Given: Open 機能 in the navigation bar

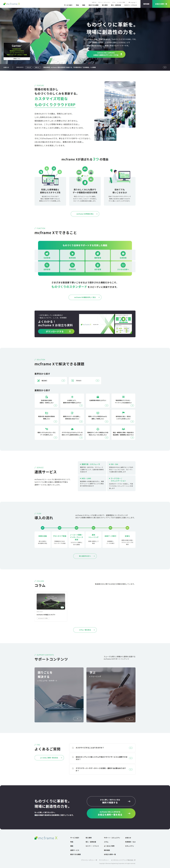Looking at the screenshot, I should pyautogui.click(x=84, y=5).
